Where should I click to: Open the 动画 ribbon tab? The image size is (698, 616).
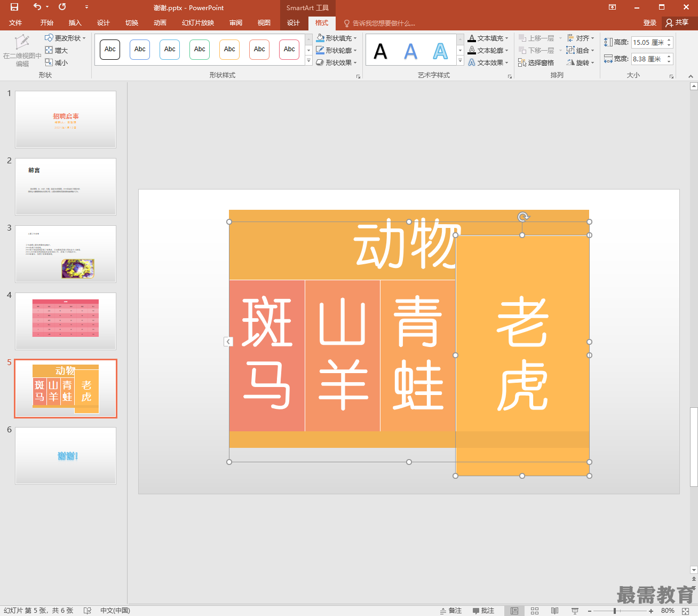[160, 22]
